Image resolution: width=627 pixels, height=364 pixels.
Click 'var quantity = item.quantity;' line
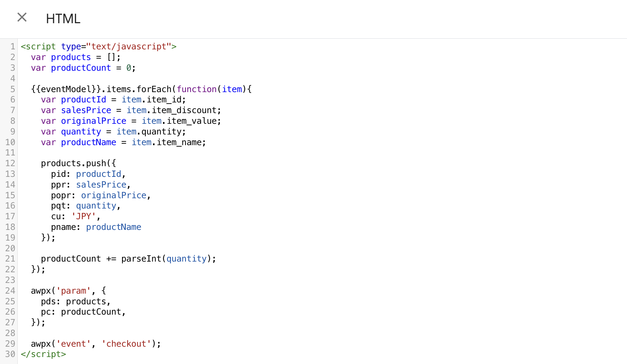point(113,132)
